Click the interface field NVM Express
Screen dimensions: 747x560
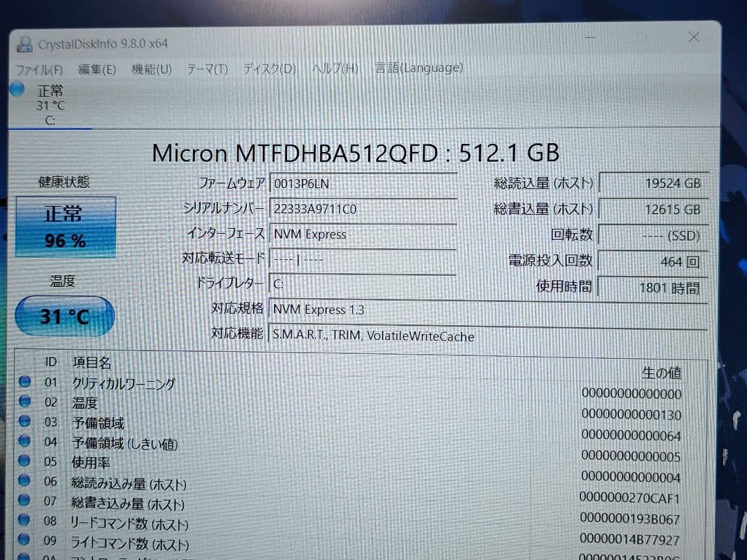coord(363,234)
